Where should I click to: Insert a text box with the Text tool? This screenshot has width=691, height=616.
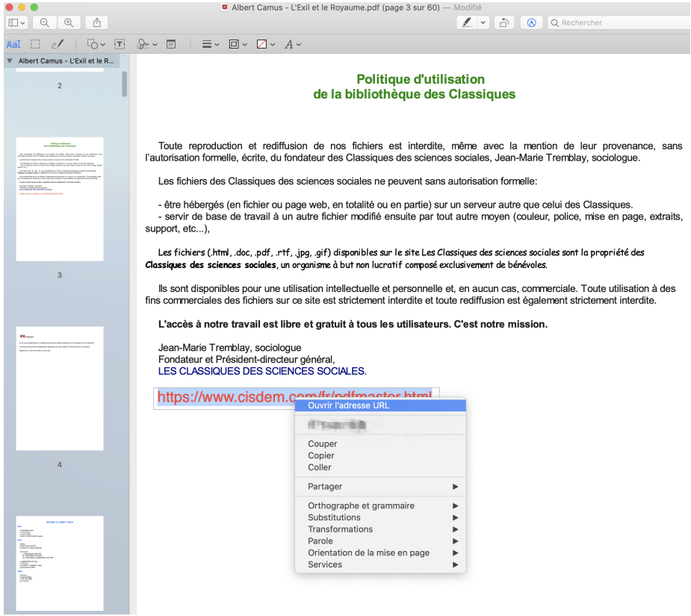click(x=120, y=45)
